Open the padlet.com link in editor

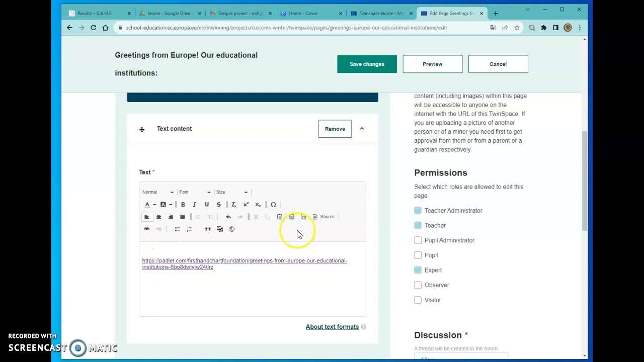tap(245, 264)
